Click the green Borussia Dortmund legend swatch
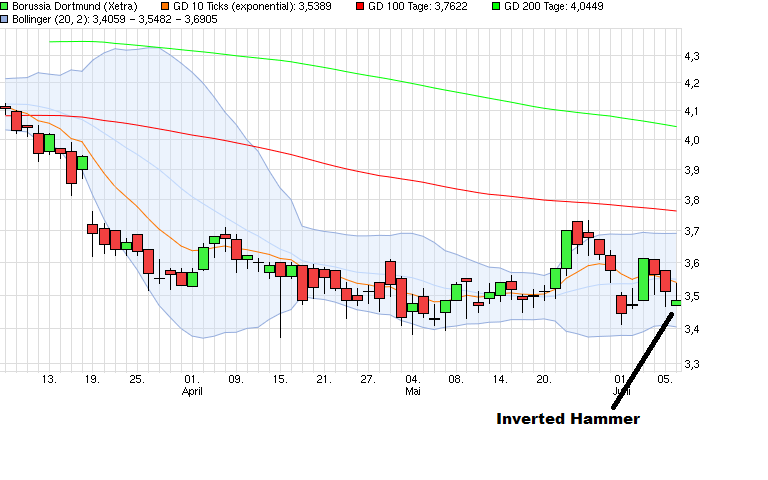This screenshot has height=480, width=768. [x=4, y=6]
